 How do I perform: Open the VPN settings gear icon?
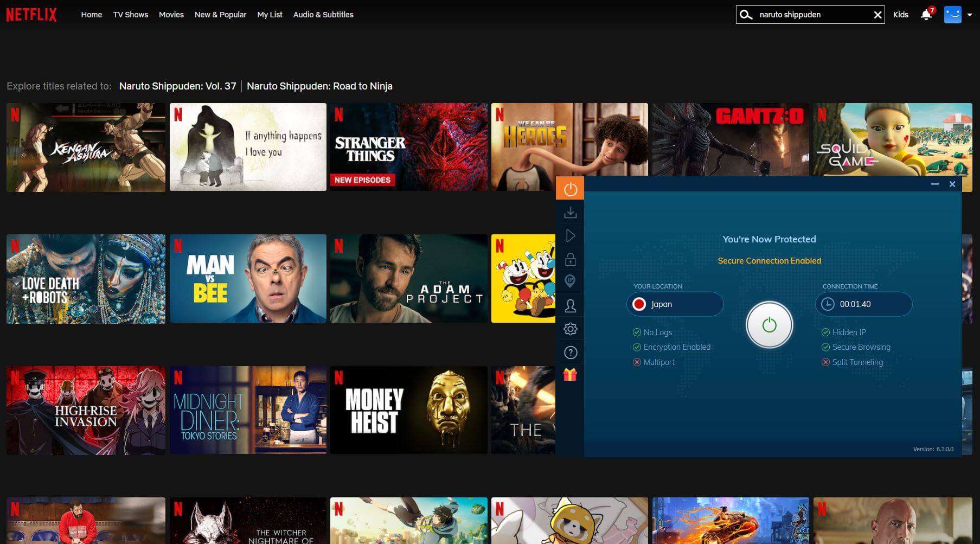pos(570,329)
